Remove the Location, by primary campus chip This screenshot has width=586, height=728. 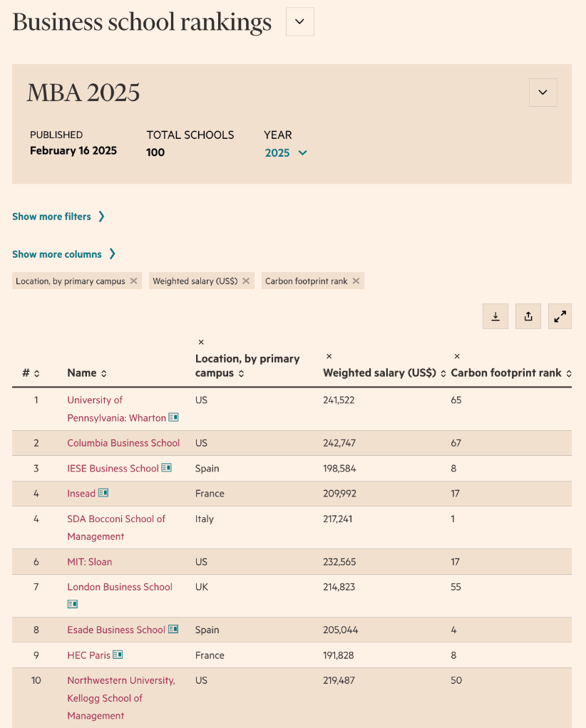coord(133,281)
